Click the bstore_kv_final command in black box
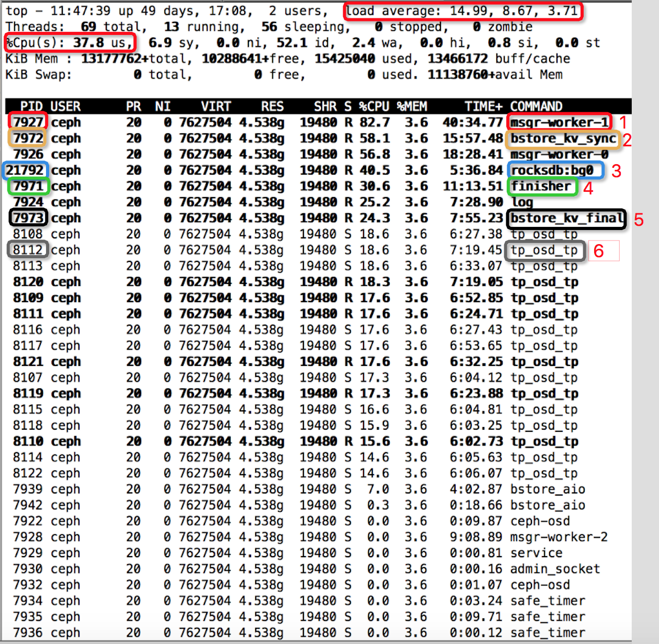The image size is (659, 644). [566, 218]
